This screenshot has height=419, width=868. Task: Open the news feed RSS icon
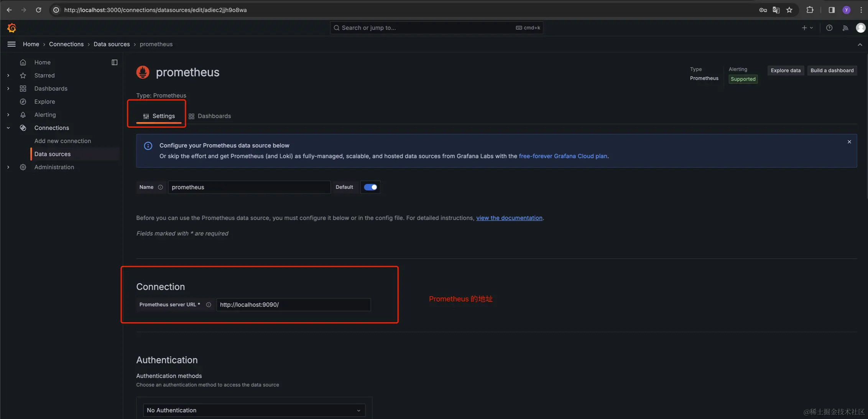point(845,28)
